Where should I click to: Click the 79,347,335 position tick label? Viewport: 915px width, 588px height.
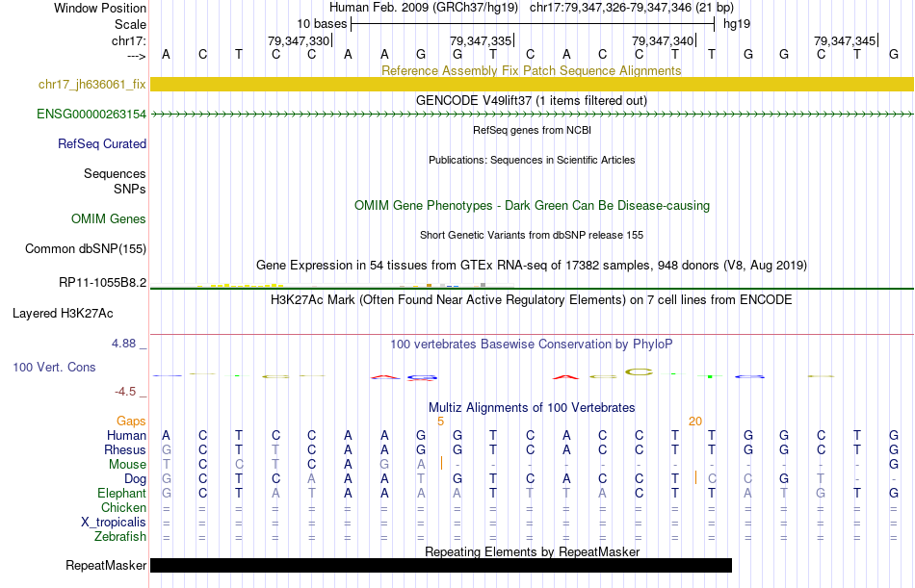click(x=481, y=40)
